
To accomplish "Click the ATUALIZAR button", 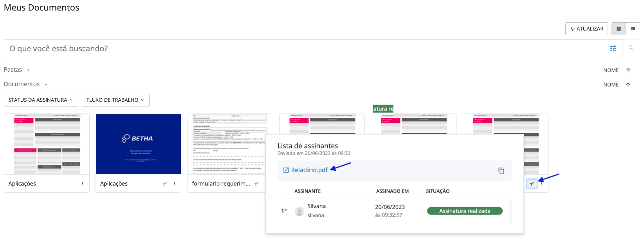I will [x=586, y=29].
